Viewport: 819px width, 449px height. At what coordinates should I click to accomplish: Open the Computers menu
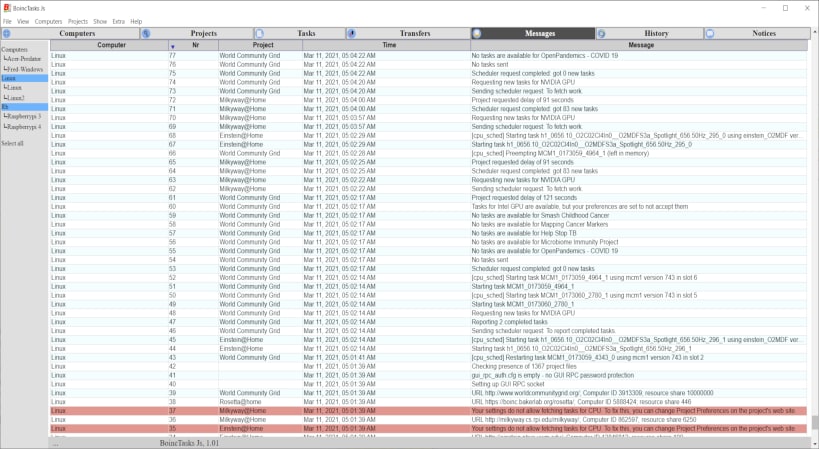coord(49,21)
